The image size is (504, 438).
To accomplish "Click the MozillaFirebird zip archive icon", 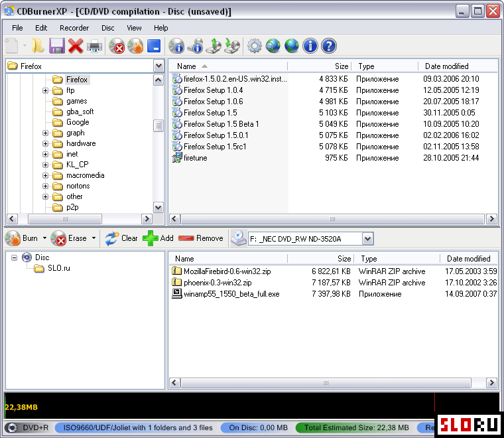I will (177, 271).
